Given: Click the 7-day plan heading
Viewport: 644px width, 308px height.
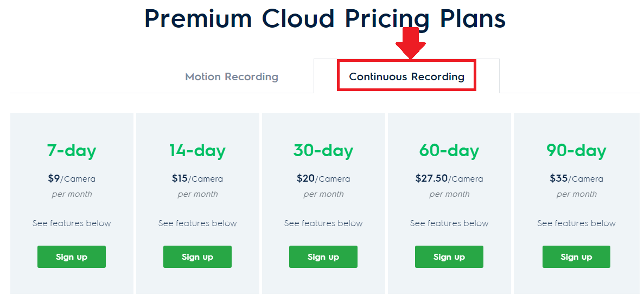Looking at the screenshot, I should (x=72, y=151).
